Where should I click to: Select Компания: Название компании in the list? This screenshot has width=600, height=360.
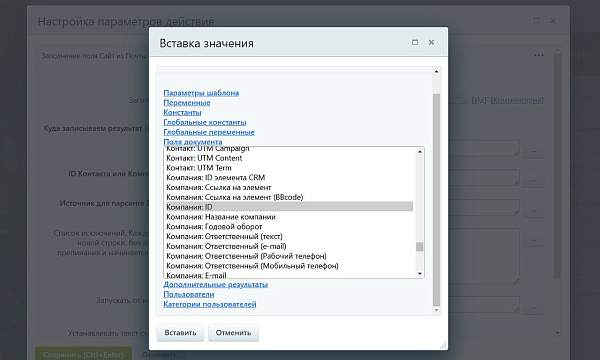(x=289, y=217)
